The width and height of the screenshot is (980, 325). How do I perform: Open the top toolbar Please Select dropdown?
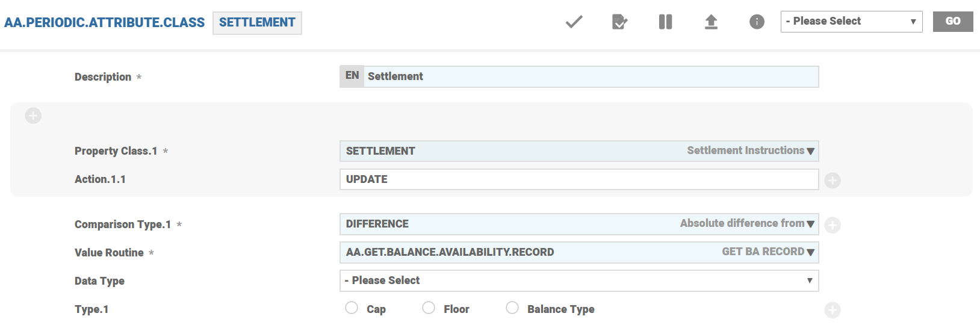click(851, 22)
